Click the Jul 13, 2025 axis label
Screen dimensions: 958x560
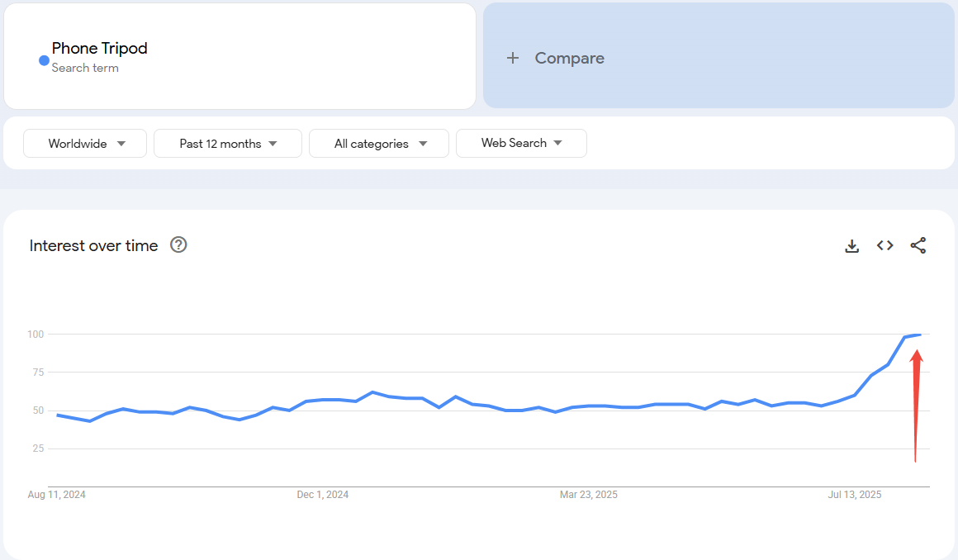click(x=855, y=494)
